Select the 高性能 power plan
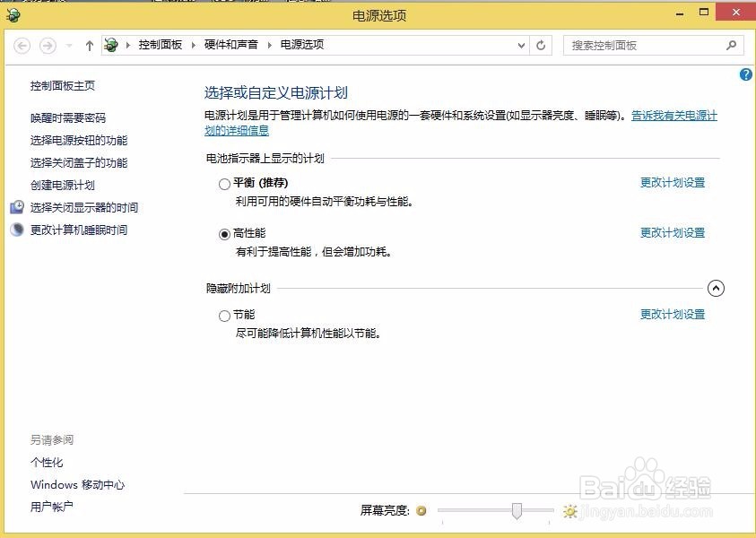 (224, 234)
